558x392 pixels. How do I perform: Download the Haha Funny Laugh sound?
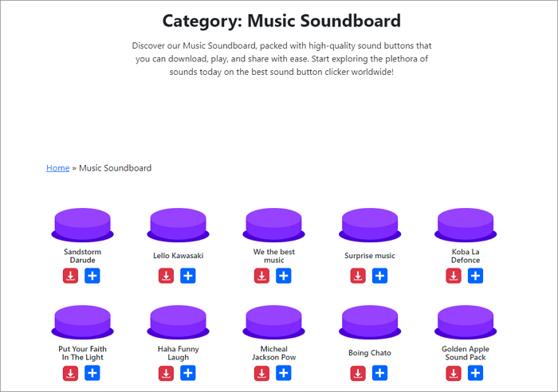click(x=166, y=373)
